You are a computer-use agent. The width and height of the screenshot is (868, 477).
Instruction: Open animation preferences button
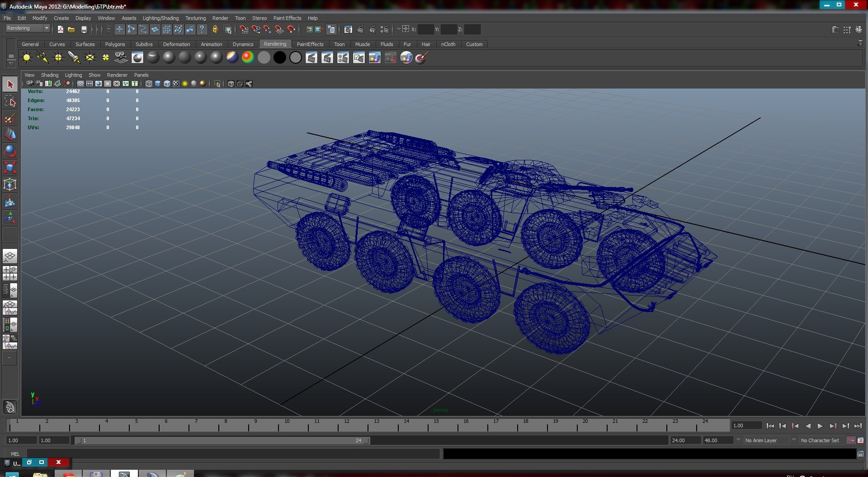coord(861,440)
